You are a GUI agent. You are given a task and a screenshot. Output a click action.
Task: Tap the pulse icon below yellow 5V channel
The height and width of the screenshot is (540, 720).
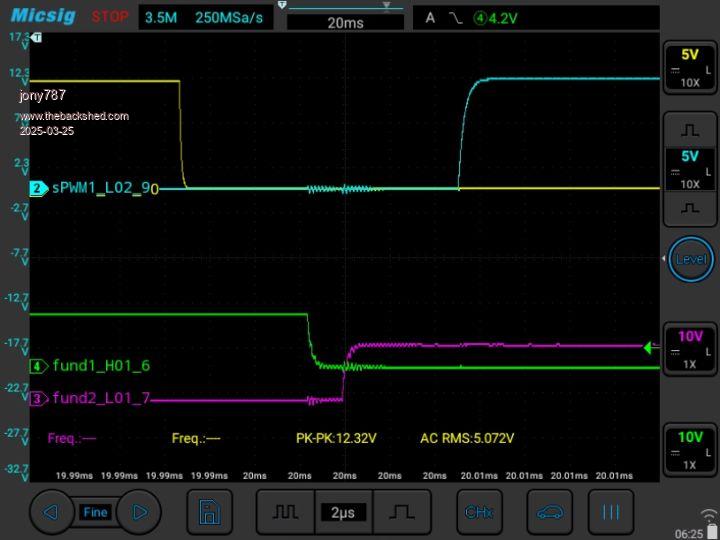pyautogui.click(x=690, y=130)
